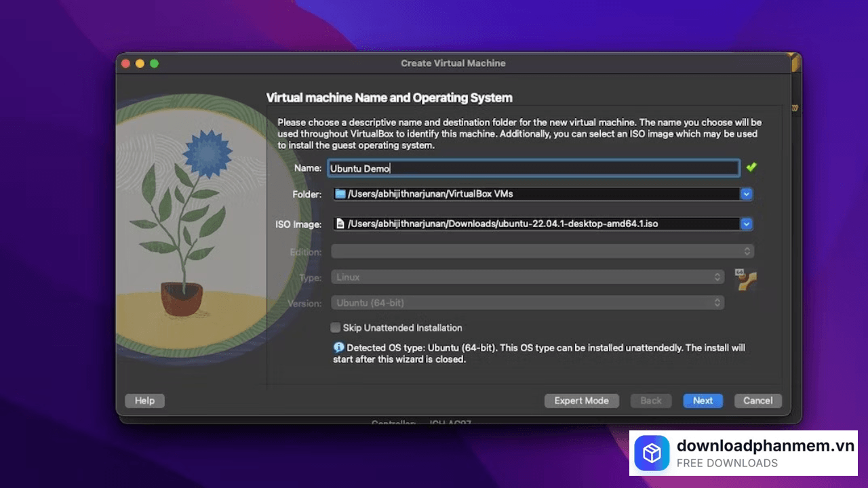Click the downloadphanmem.vn cube logo
The width and height of the screenshot is (868, 488).
652,453
